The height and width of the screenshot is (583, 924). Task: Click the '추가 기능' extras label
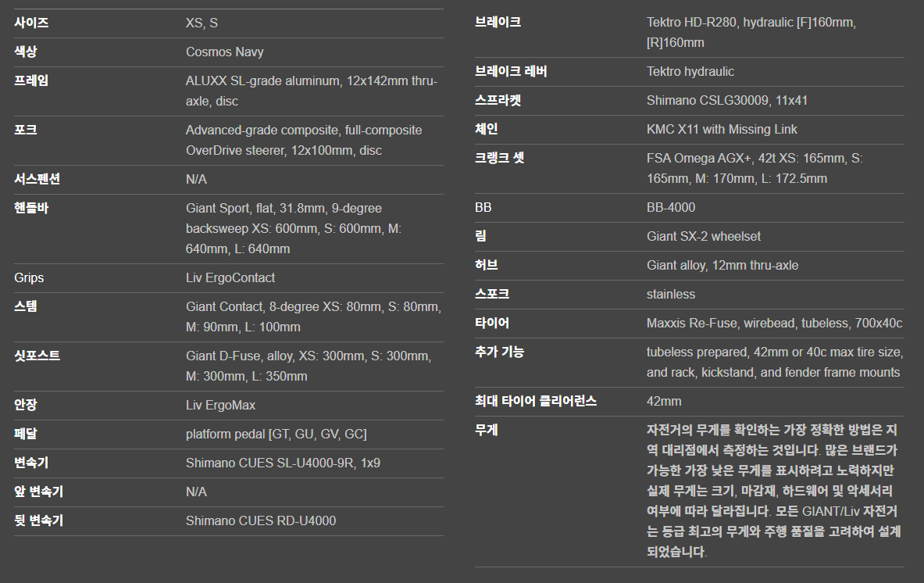(x=500, y=352)
